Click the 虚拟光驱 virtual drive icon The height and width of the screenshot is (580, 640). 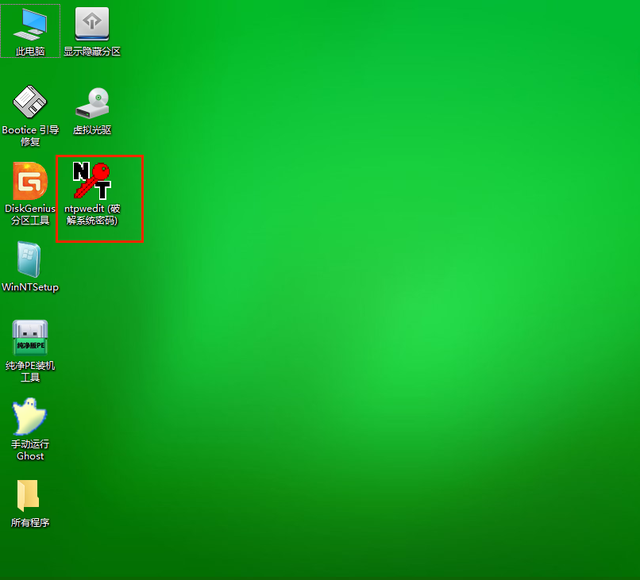coord(92,102)
